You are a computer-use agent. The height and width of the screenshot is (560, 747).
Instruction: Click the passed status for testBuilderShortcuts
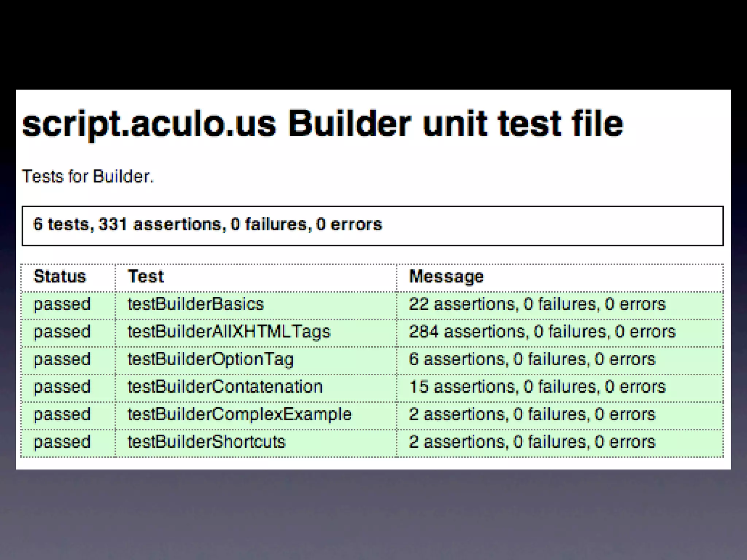62,442
